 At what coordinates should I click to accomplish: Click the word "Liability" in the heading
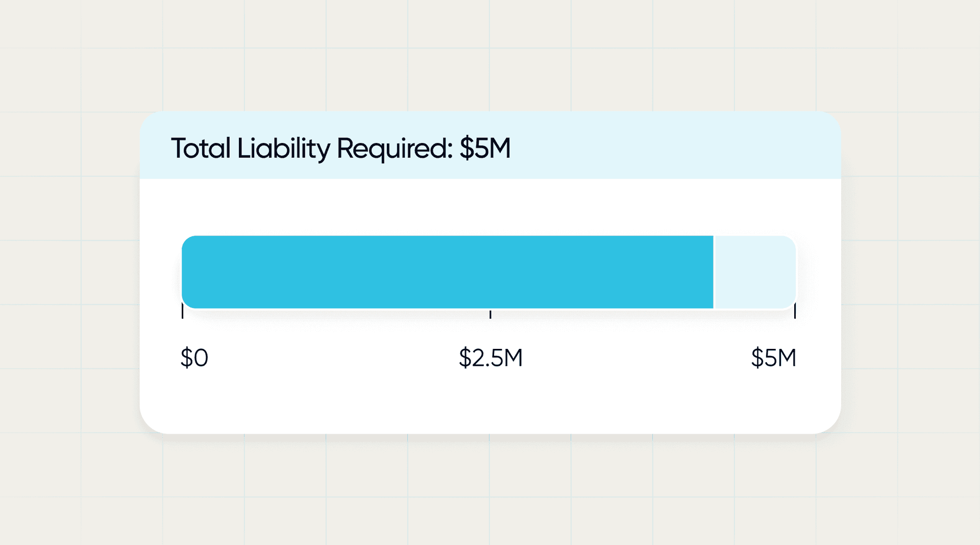click(x=283, y=148)
